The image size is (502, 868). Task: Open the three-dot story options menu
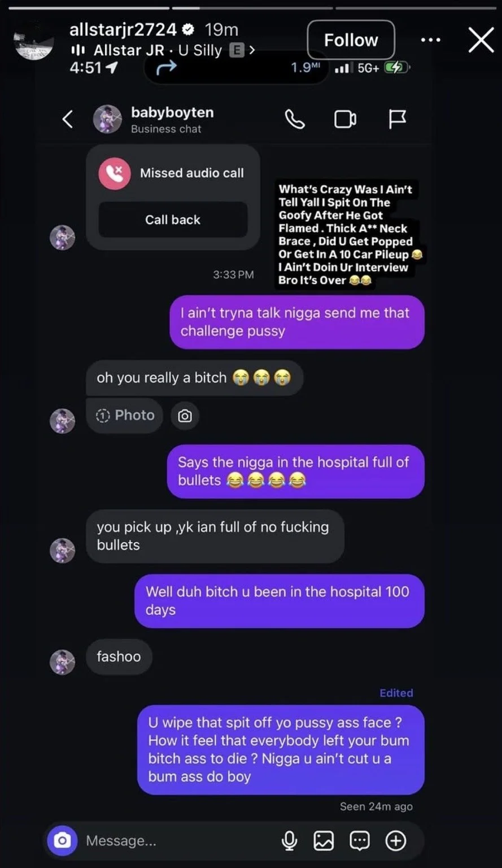[x=431, y=40]
